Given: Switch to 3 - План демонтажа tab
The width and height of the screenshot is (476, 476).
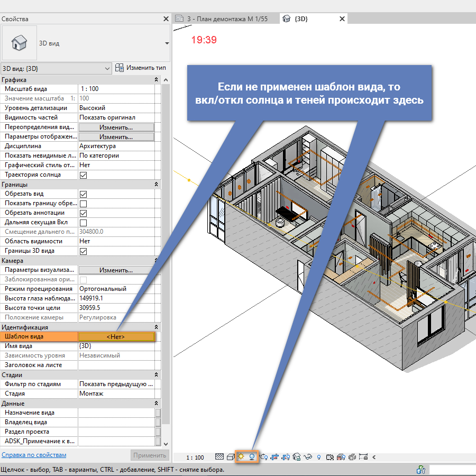Looking at the screenshot, I should [226, 19].
